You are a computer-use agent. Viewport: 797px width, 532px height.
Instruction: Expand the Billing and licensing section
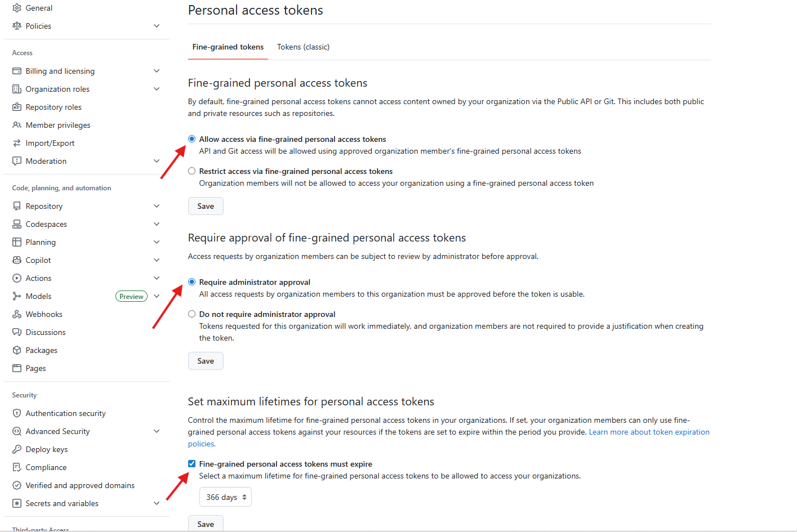click(x=157, y=71)
